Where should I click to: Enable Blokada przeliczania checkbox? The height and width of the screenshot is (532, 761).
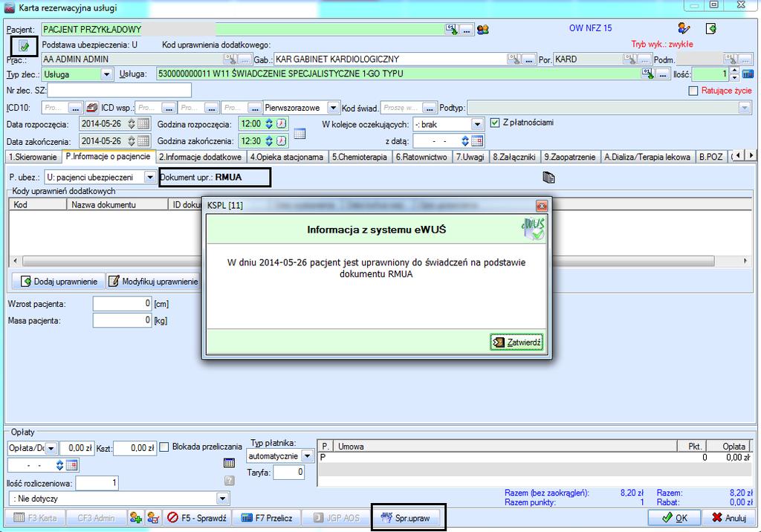coord(164,447)
